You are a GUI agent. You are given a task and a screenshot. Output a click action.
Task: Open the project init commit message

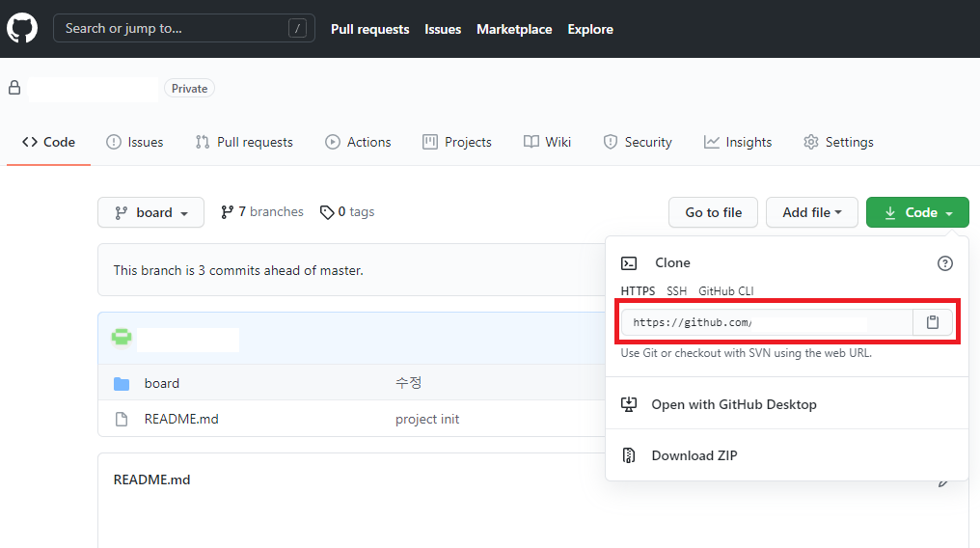click(427, 420)
